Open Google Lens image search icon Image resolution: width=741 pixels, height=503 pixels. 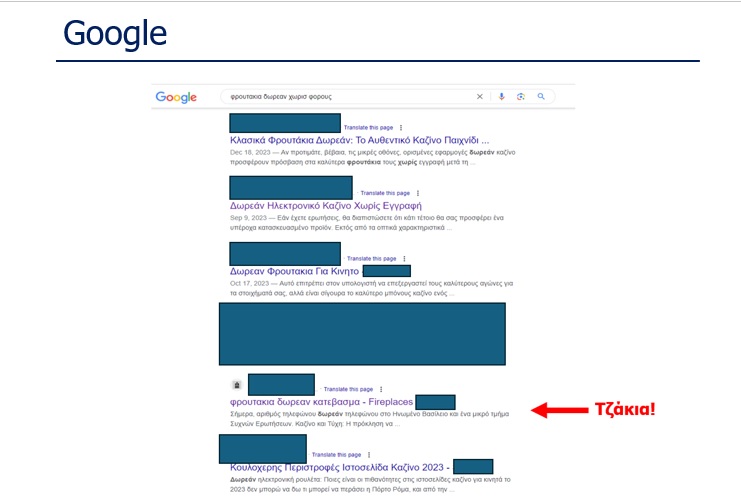pyautogui.click(x=521, y=96)
